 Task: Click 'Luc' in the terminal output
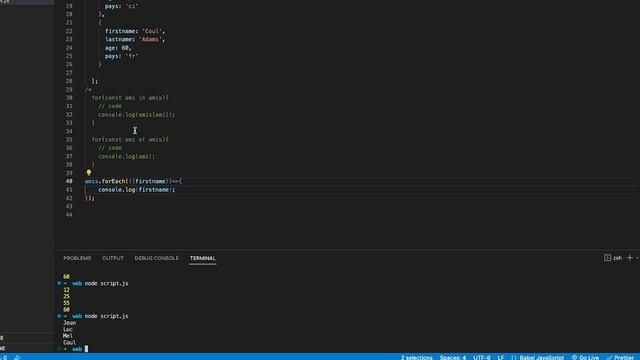coord(68,329)
